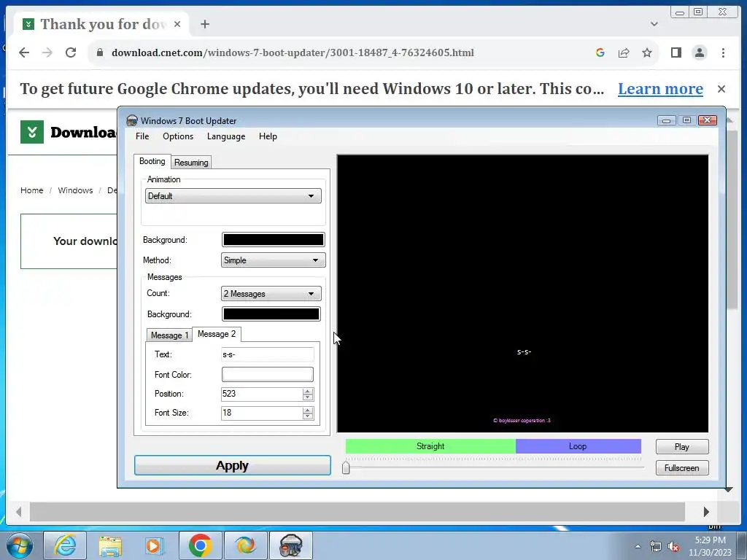Screen dimensions: 747x560
Task: Click Home breadcrumb link
Action: tap(32, 190)
